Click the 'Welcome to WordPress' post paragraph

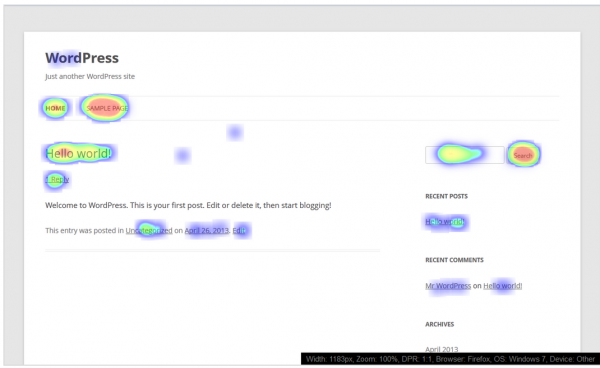(x=188, y=205)
